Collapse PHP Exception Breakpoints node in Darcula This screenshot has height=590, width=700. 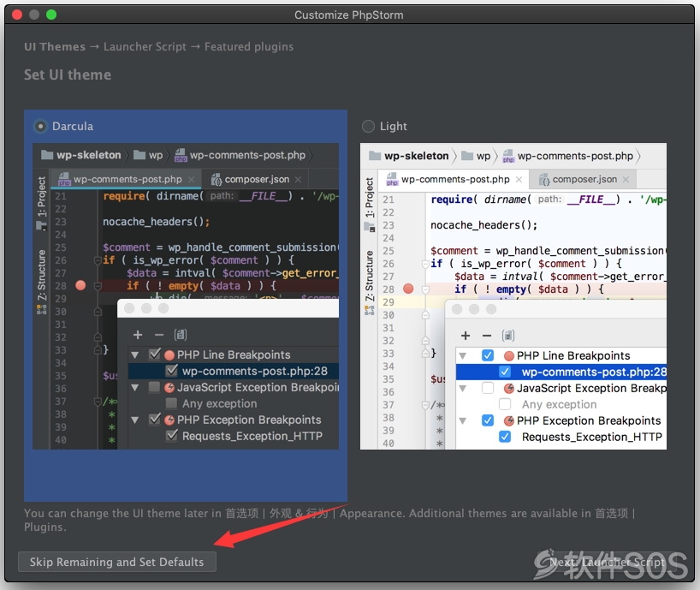tap(135, 420)
